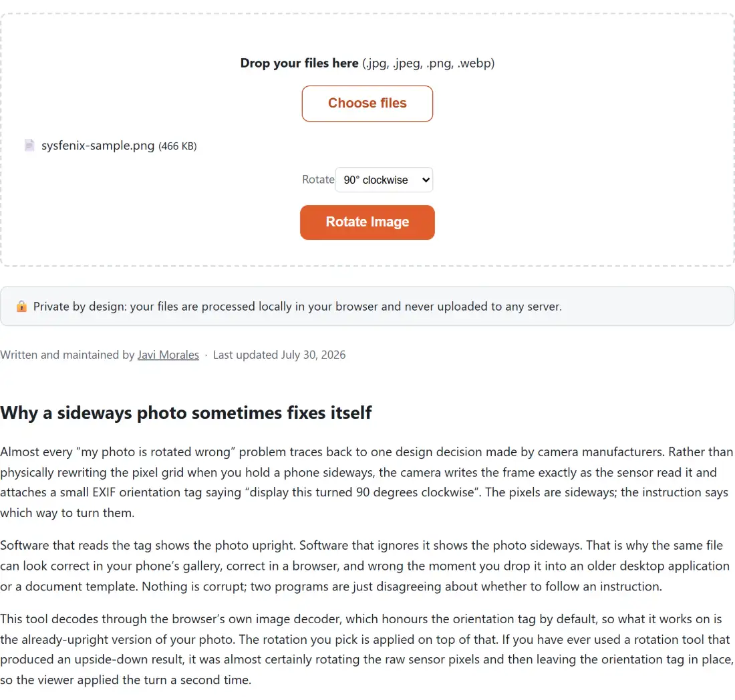The height and width of the screenshot is (700, 735).
Task: Click the paragraph beginning 'This tool decodes'
Action: click(367, 649)
